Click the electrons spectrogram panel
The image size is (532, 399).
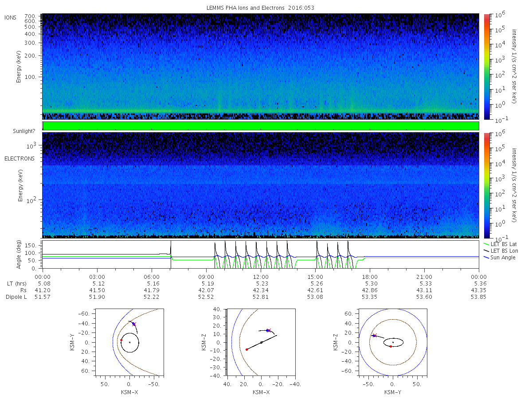click(261, 185)
